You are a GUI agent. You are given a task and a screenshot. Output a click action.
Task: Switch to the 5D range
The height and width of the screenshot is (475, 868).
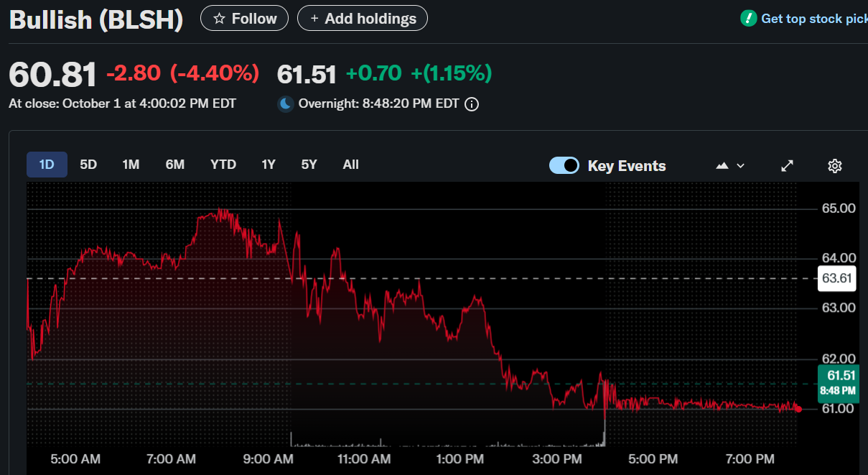tap(88, 165)
